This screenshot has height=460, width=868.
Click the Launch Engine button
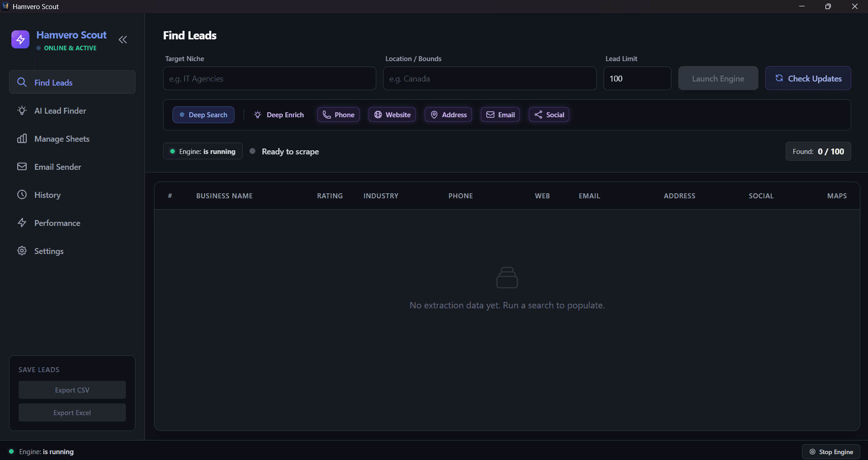[718, 78]
